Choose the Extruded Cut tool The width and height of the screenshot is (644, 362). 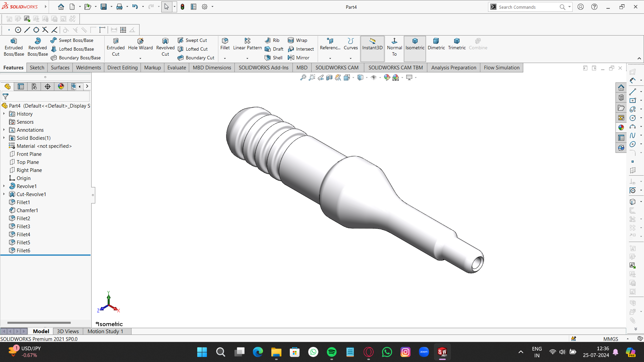(x=116, y=47)
